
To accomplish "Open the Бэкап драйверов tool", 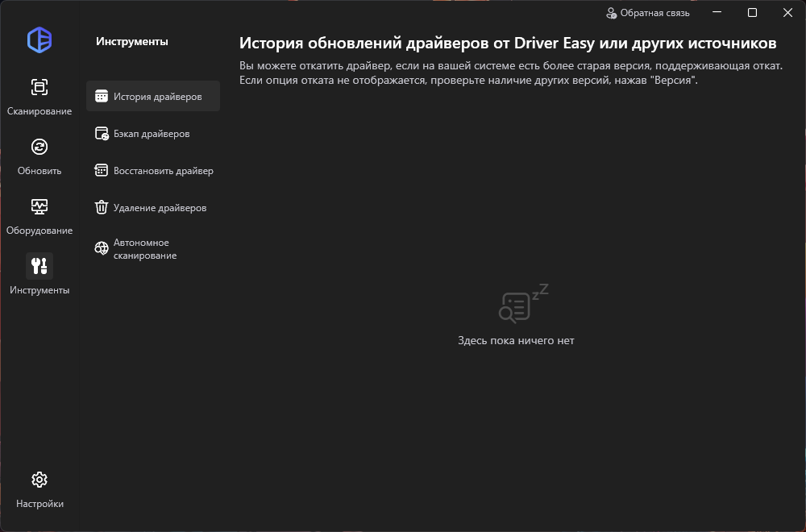I will coord(153,134).
